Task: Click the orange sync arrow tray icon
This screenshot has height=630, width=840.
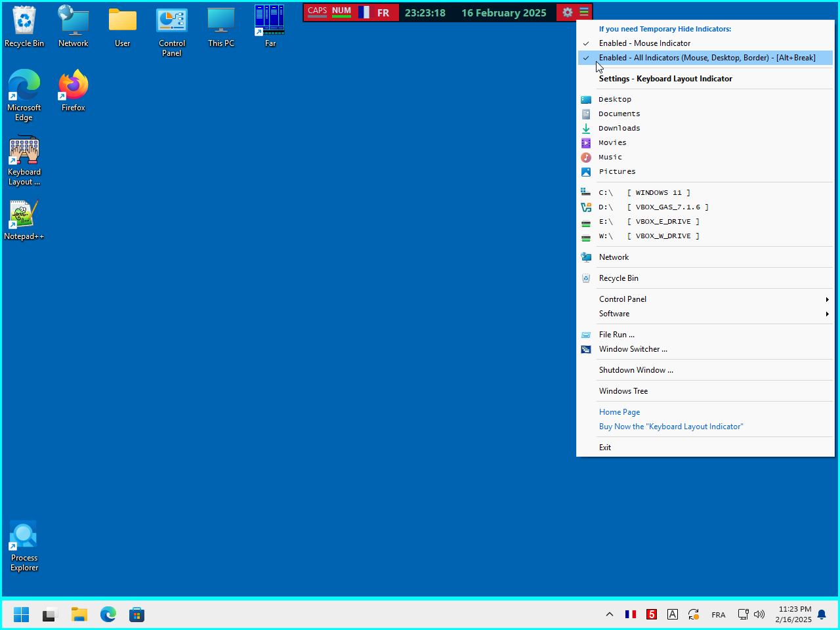Action: (694, 614)
